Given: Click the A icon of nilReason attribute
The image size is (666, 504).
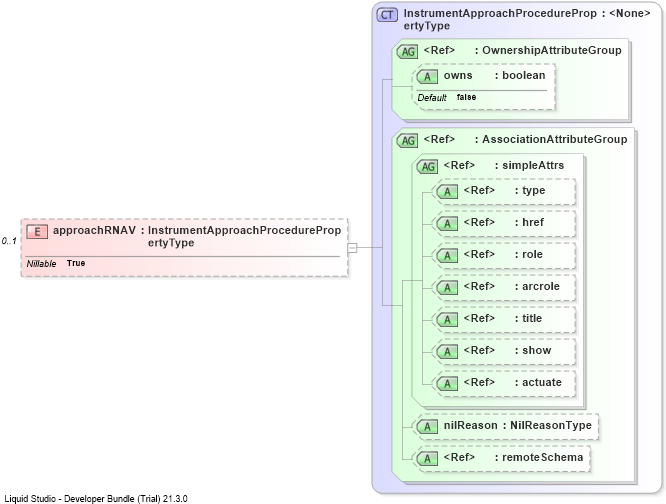Looking at the screenshot, I should pyautogui.click(x=427, y=427).
